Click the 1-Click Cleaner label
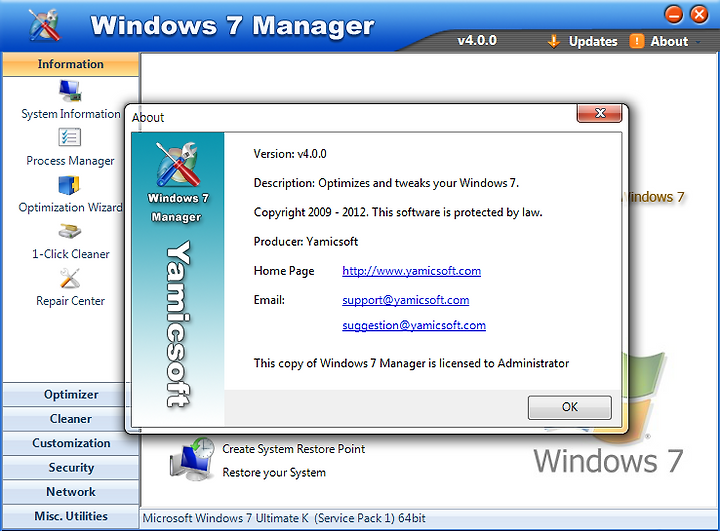This screenshot has width=720, height=531. click(71, 254)
